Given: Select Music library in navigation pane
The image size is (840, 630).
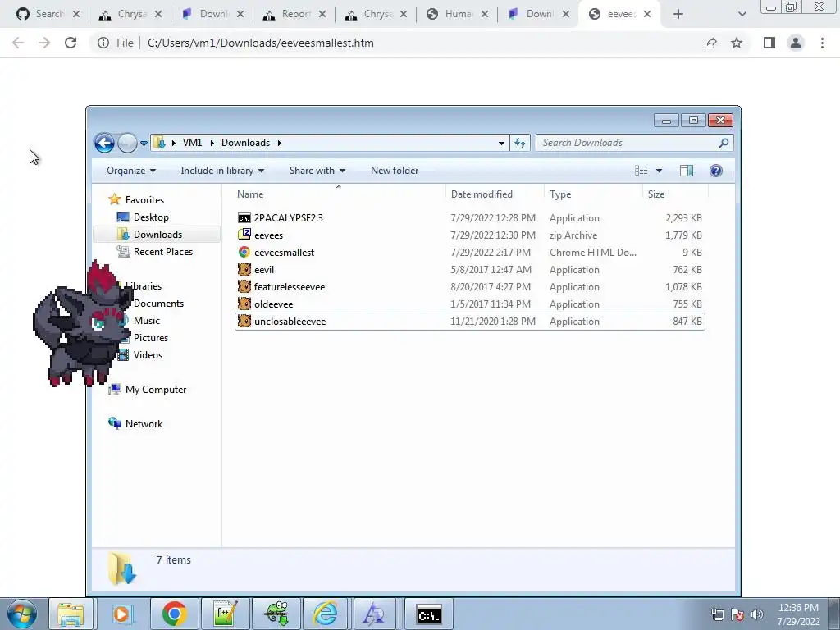Looking at the screenshot, I should point(146,321).
